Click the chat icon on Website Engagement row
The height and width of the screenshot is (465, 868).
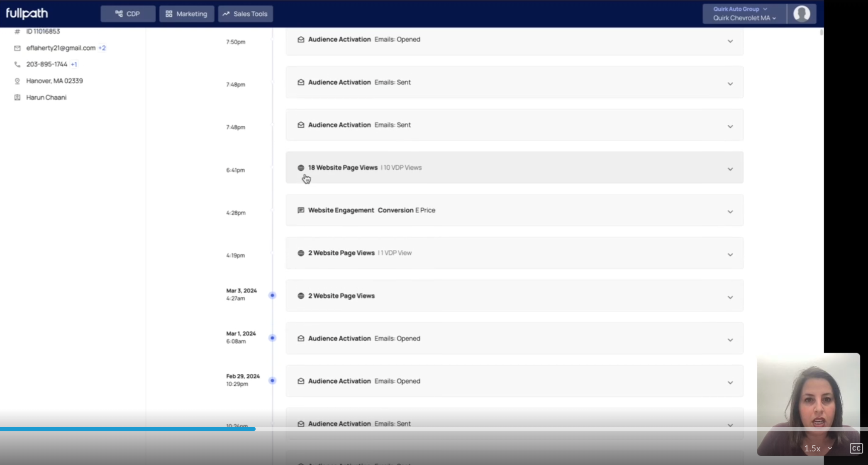click(x=301, y=210)
